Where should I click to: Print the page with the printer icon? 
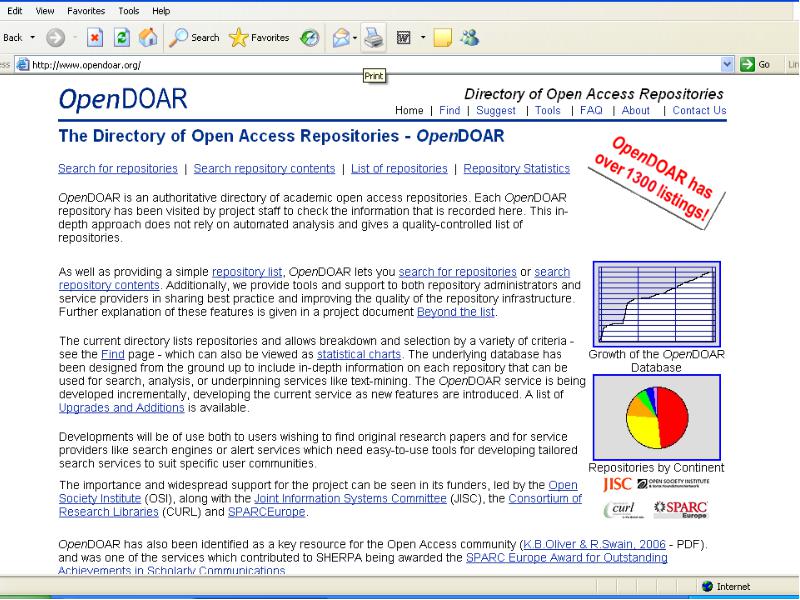pos(373,38)
